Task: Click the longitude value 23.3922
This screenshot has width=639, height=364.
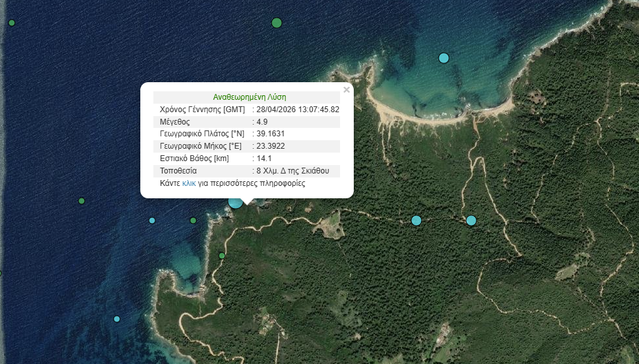Action: coord(270,146)
